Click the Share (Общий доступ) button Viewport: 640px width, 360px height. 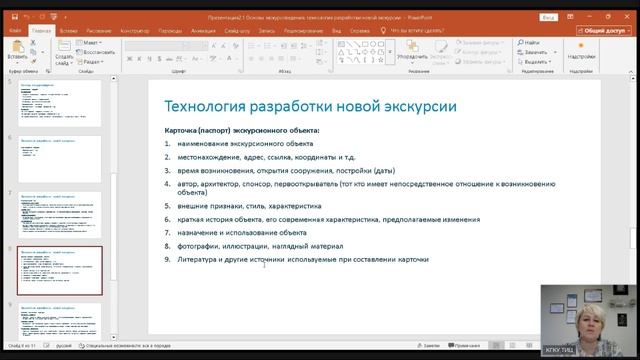tap(604, 31)
